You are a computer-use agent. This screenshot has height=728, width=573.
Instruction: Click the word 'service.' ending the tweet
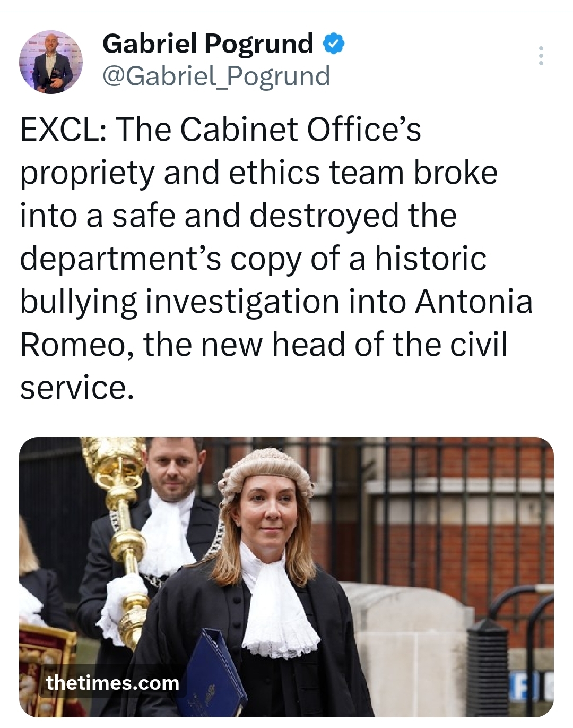[x=76, y=388]
